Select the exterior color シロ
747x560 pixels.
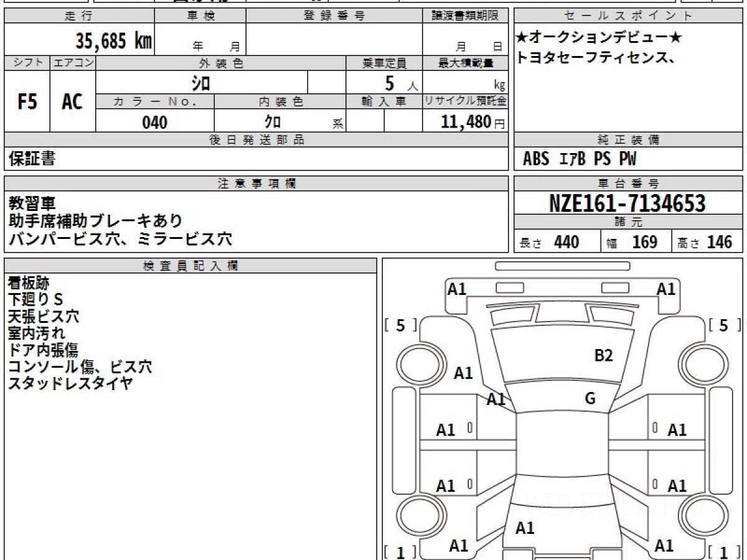tap(201, 82)
